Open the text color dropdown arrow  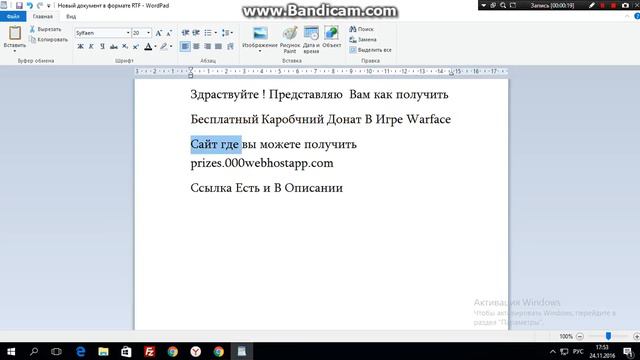(x=156, y=47)
